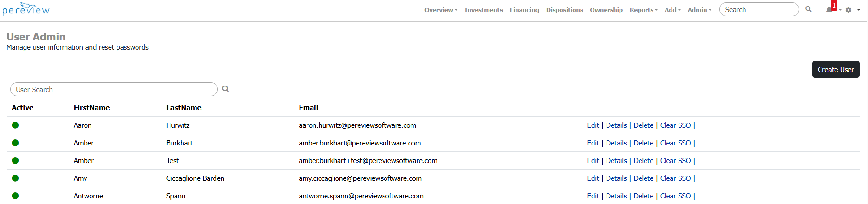The height and width of the screenshot is (204, 868).
Task: Navigate to Dispositions
Action: tap(564, 10)
